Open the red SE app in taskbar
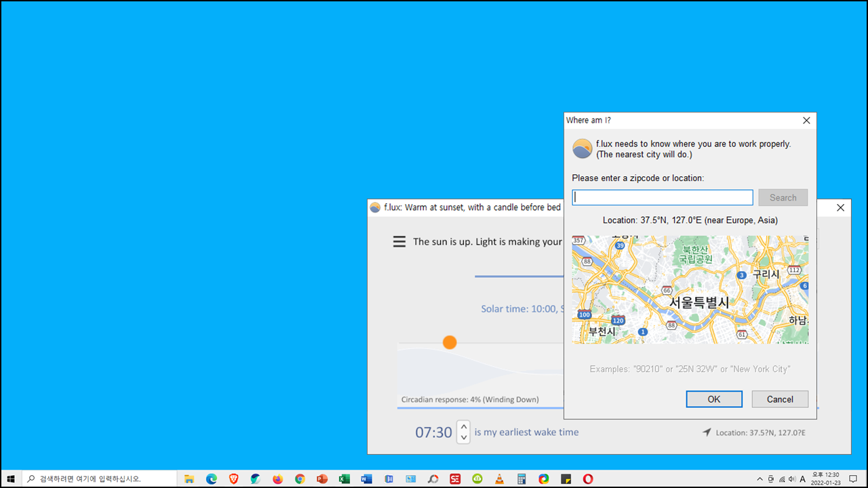Image resolution: width=868 pixels, height=488 pixels. click(x=455, y=479)
